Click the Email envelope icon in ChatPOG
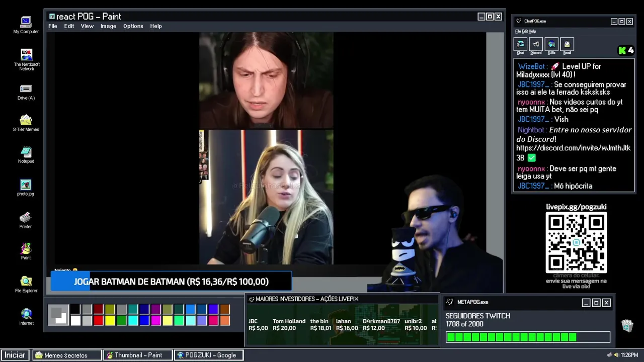 (567, 44)
